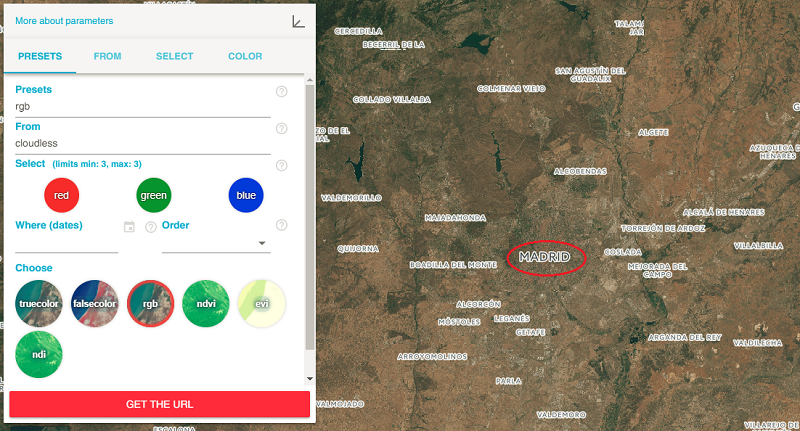Click the ALGETE map label

pyautogui.click(x=653, y=133)
